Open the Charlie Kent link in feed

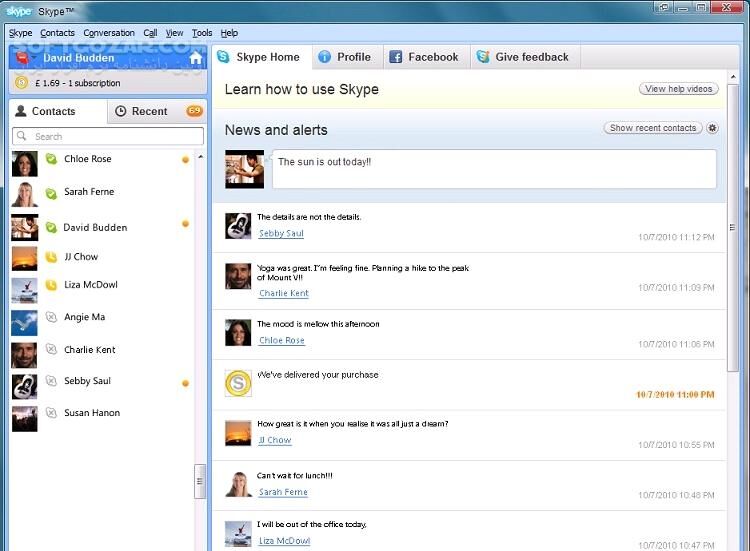pyautogui.click(x=284, y=293)
